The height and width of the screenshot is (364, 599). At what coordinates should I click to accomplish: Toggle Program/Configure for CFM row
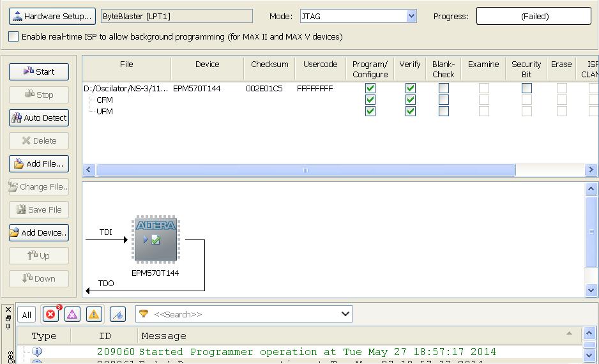coord(370,100)
